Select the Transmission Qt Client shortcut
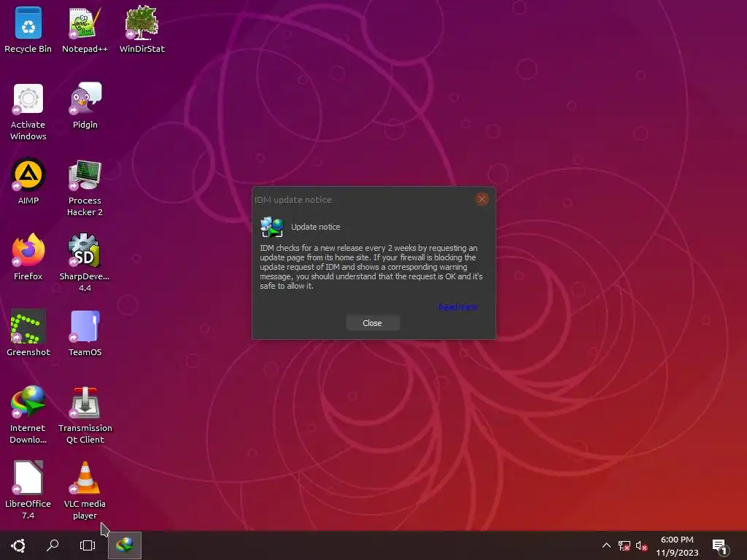This screenshot has width=747, height=560. pos(85,415)
